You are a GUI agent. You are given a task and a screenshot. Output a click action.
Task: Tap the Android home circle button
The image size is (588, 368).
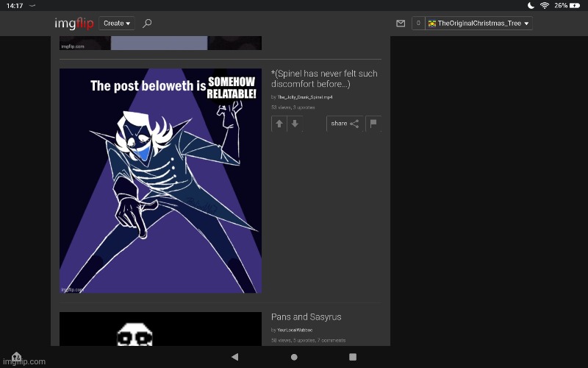[x=294, y=357]
